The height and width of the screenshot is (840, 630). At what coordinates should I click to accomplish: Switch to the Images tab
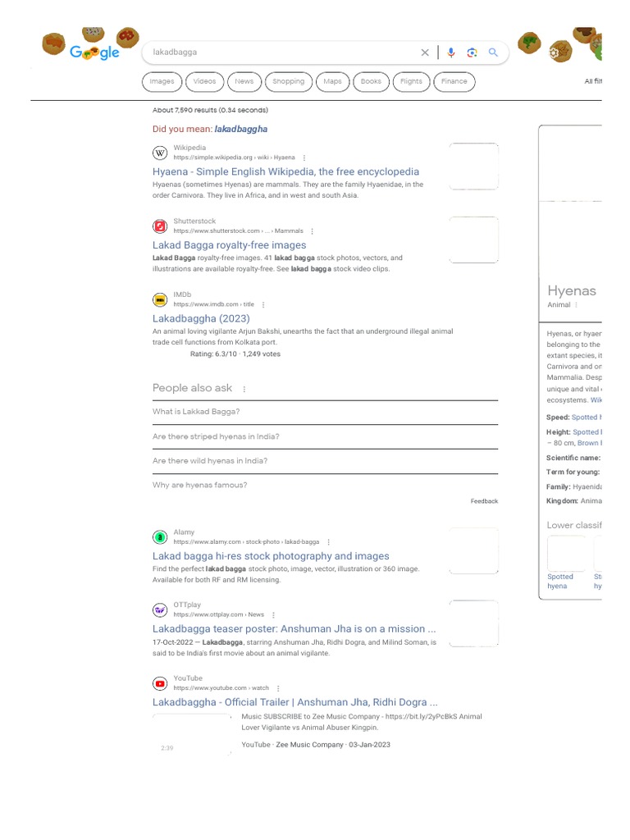(162, 81)
